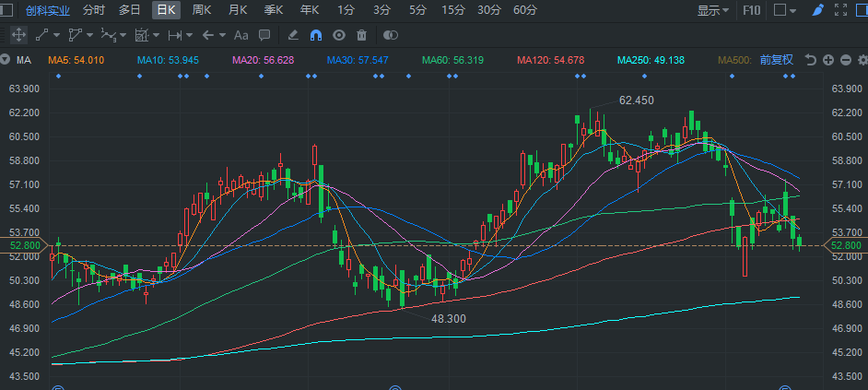The height and width of the screenshot is (390, 868).
Task: Expand the line tool dropdown arrow
Action: coord(56,35)
